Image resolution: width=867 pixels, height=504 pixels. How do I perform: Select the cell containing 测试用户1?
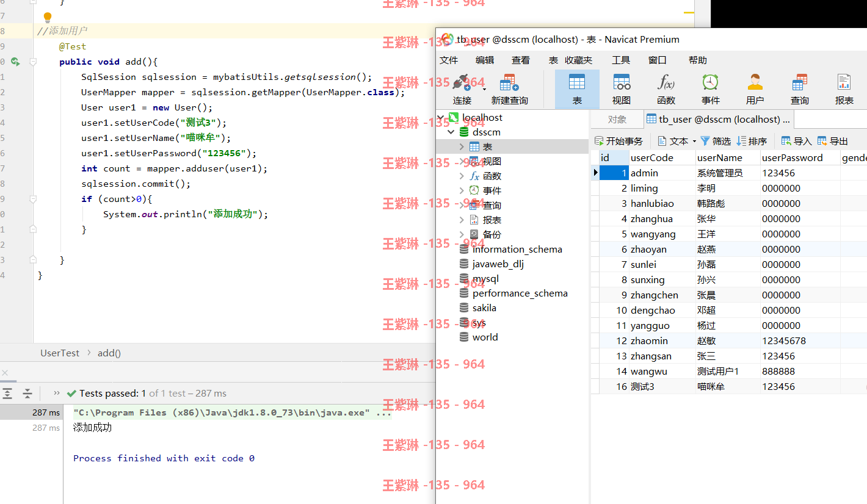point(728,371)
